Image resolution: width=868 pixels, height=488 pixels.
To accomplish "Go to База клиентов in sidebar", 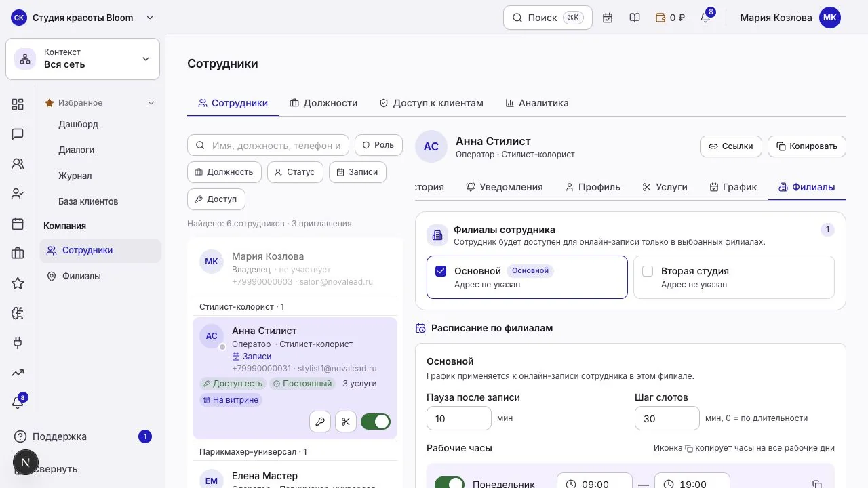I will coord(88,201).
